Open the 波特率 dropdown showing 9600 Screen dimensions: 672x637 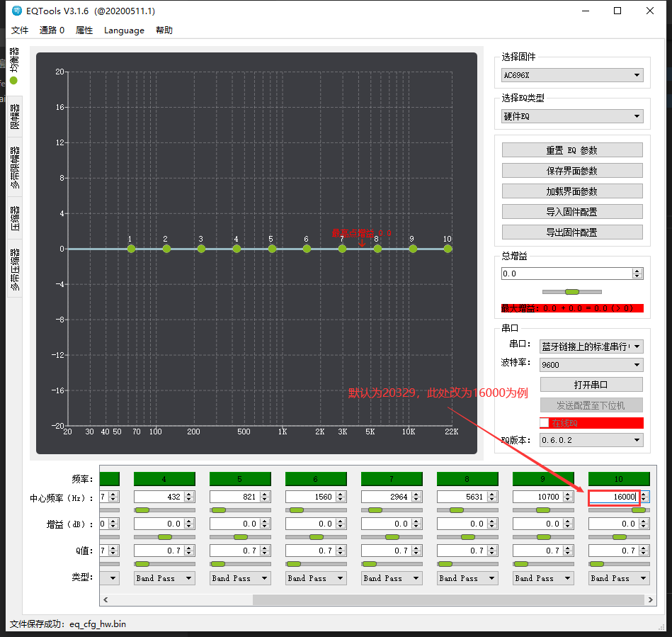pos(591,365)
